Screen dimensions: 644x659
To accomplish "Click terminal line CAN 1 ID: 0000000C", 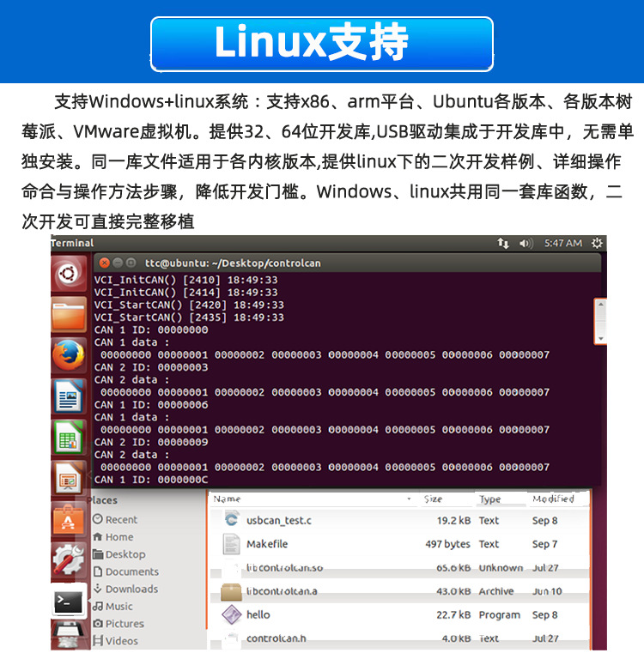I will [151, 480].
